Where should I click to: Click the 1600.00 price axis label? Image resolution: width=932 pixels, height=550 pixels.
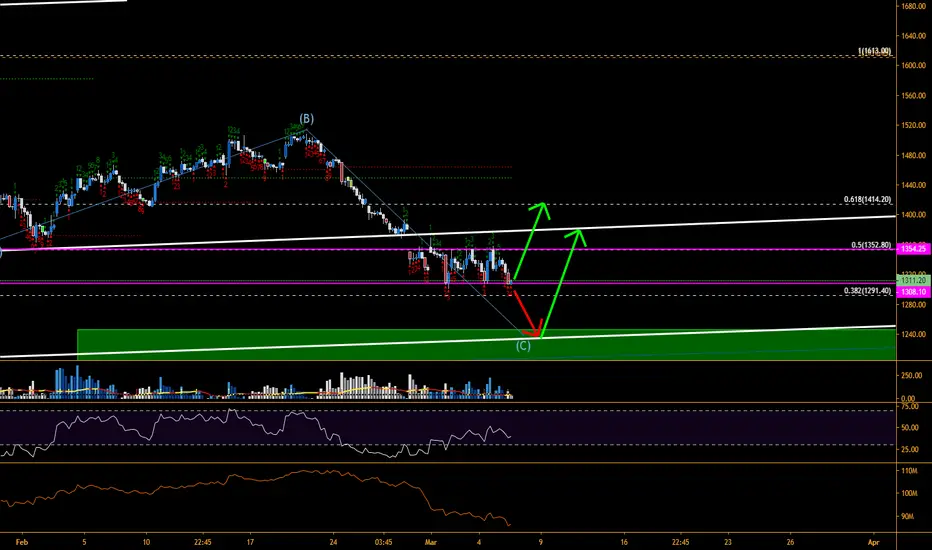[x=914, y=66]
